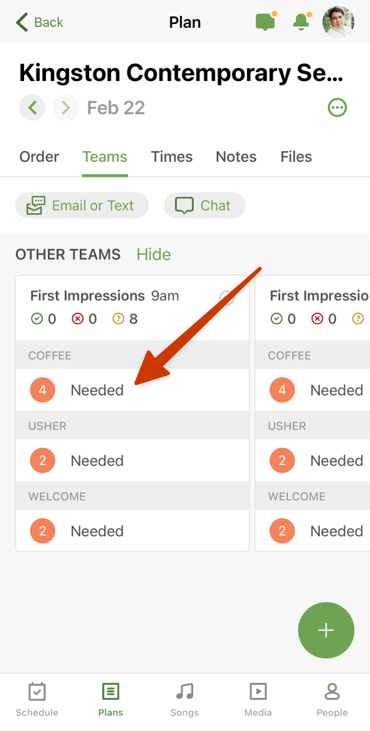Tap the user profile avatar
The width and height of the screenshot is (370, 731).
coord(338,22)
